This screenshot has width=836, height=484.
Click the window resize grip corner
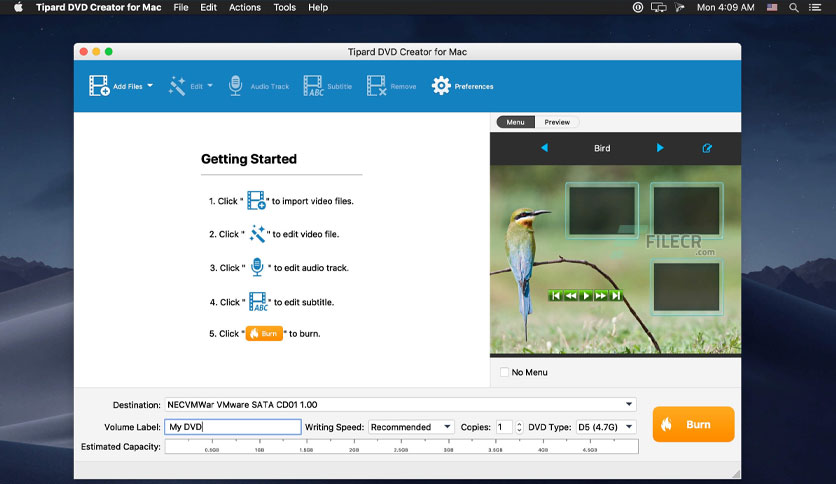(x=736, y=474)
